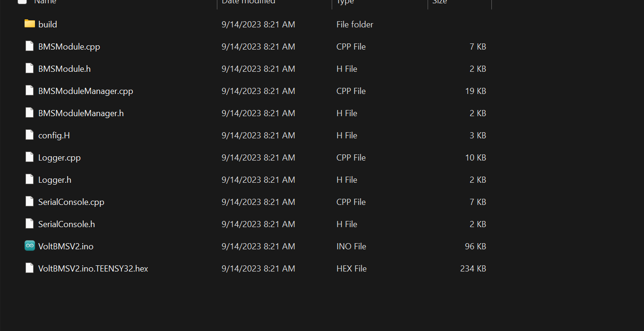The image size is (644, 331).
Task: Select the TEENSY32.hex file icon
Action: 30,268
